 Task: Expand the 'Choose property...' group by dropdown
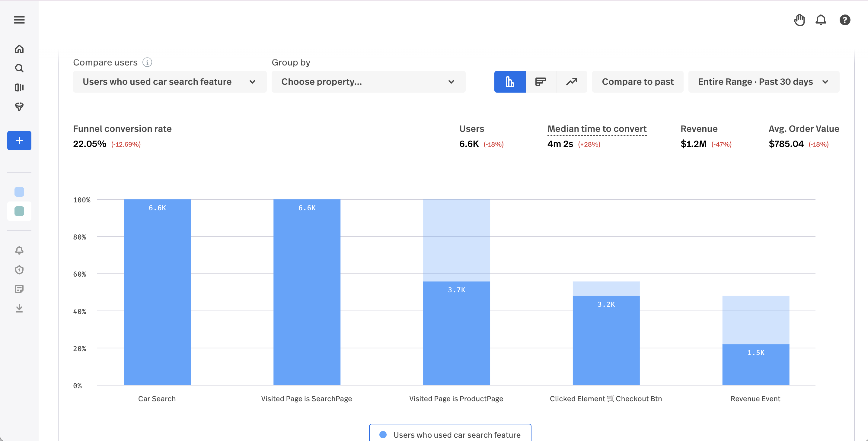[x=368, y=81]
